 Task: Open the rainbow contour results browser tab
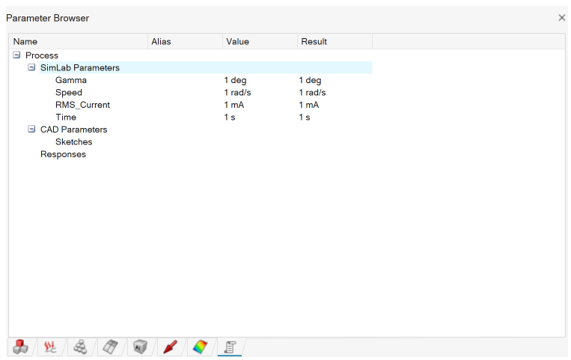point(200,347)
